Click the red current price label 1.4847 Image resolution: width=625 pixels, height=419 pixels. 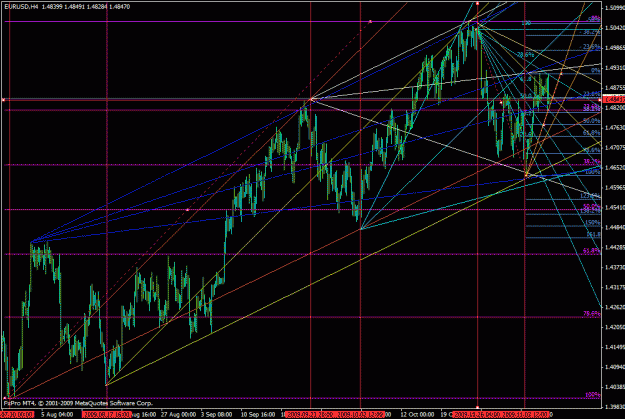pyautogui.click(x=614, y=99)
